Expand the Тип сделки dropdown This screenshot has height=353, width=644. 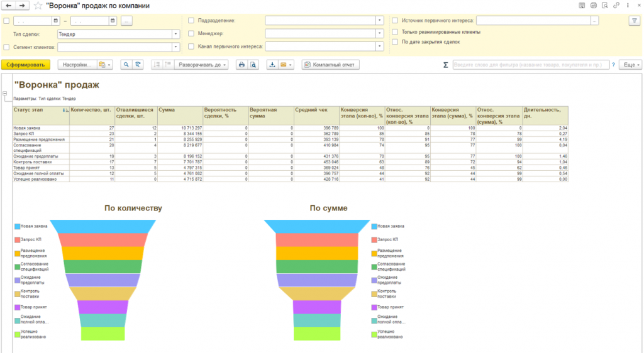click(175, 34)
